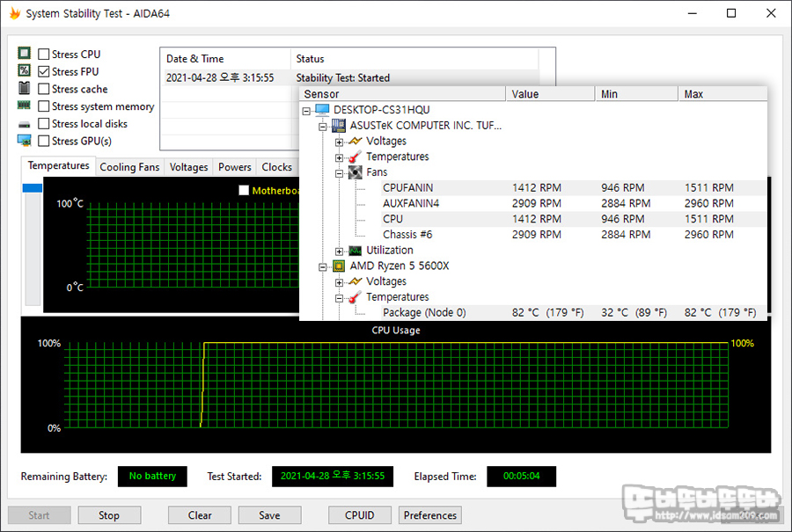
Task: Expand the Ryzen Voltages node
Action: click(340, 282)
